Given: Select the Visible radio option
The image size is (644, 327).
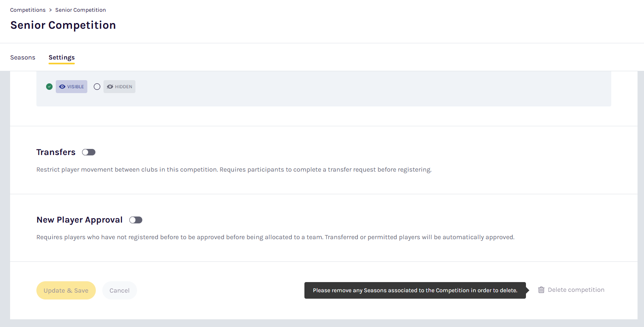Looking at the screenshot, I should tap(49, 87).
